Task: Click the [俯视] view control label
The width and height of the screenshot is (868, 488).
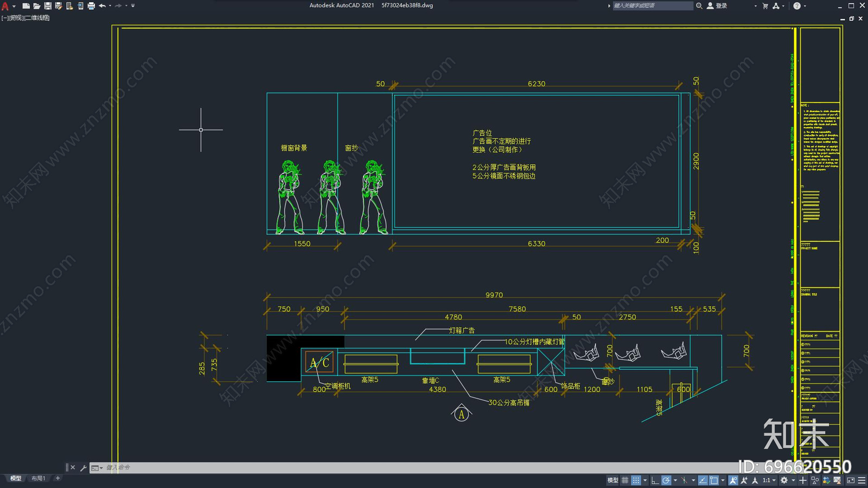Action: coord(16,18)
